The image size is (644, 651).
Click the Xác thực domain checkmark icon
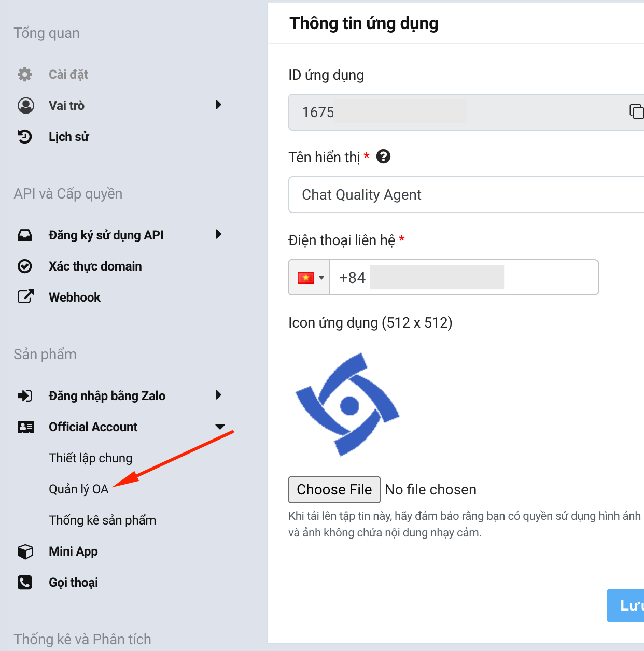point(25,266)
